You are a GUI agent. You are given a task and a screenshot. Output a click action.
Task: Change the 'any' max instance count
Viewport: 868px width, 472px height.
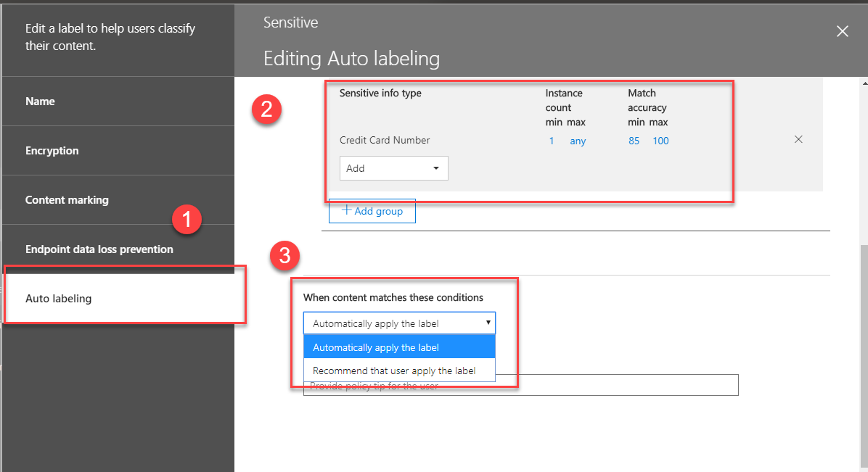(578, 141)
